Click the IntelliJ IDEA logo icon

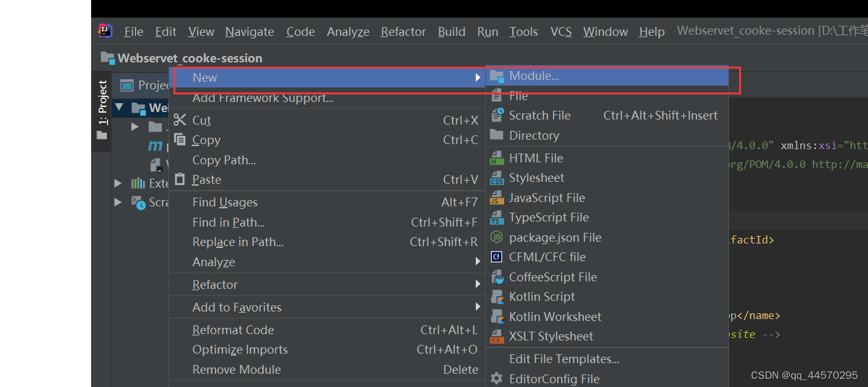coord(106,31)
